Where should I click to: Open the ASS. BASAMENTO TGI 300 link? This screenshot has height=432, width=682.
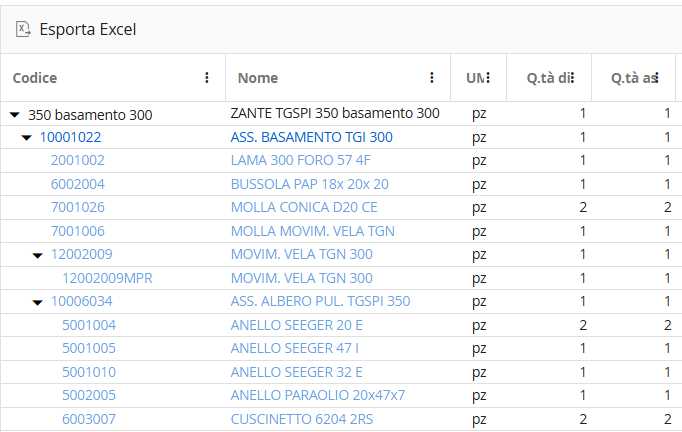pyautogui.click(x=311, y=137)
